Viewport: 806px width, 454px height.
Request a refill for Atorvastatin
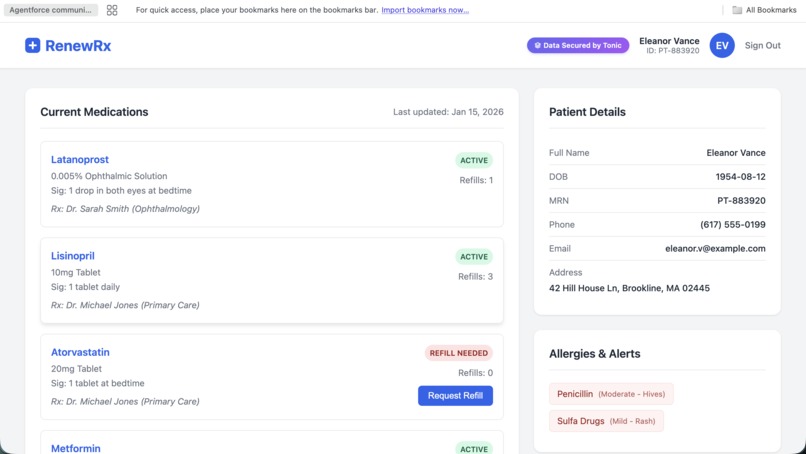pos(455,395)
